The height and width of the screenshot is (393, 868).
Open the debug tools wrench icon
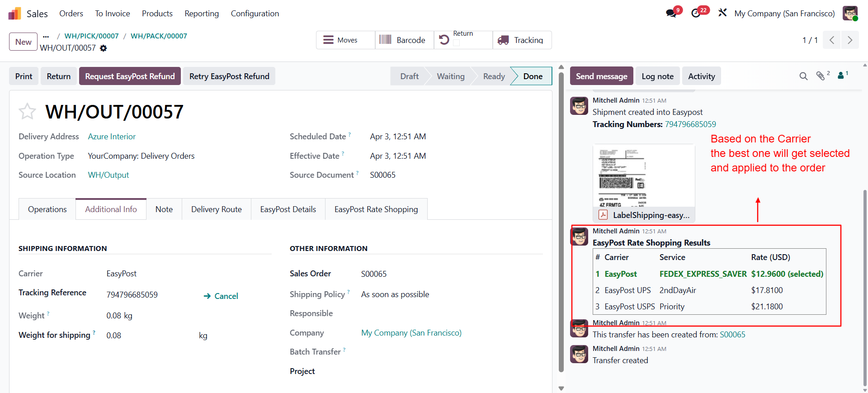click(722, 13)
